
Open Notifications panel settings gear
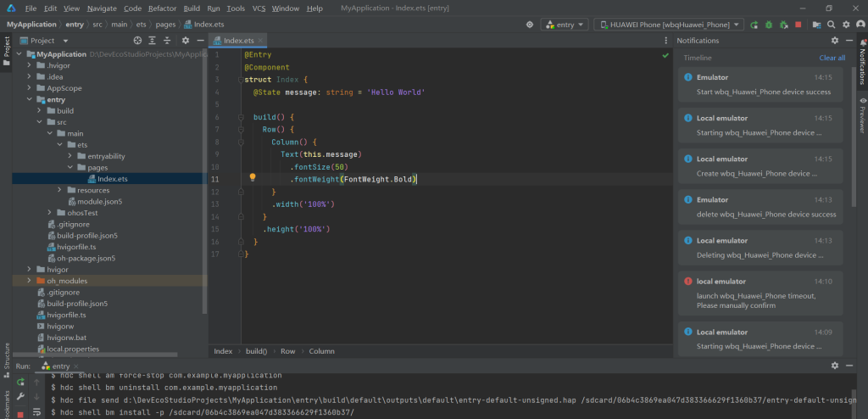[x=835, y=41]
